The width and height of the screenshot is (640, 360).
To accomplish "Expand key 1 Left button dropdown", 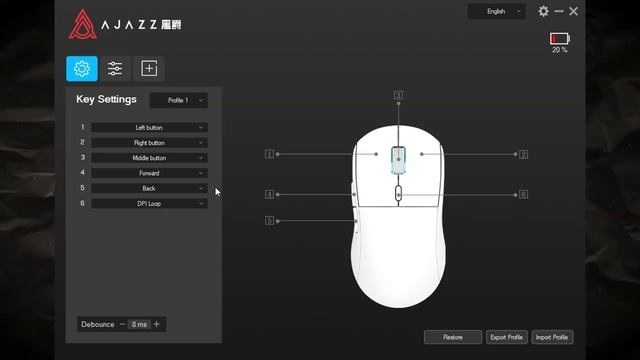I will (149, 128).
